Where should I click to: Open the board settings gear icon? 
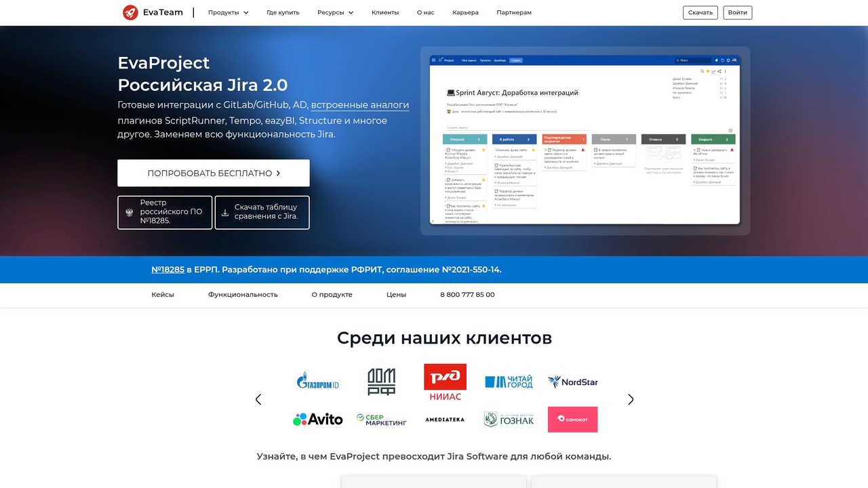click(730, 130)
